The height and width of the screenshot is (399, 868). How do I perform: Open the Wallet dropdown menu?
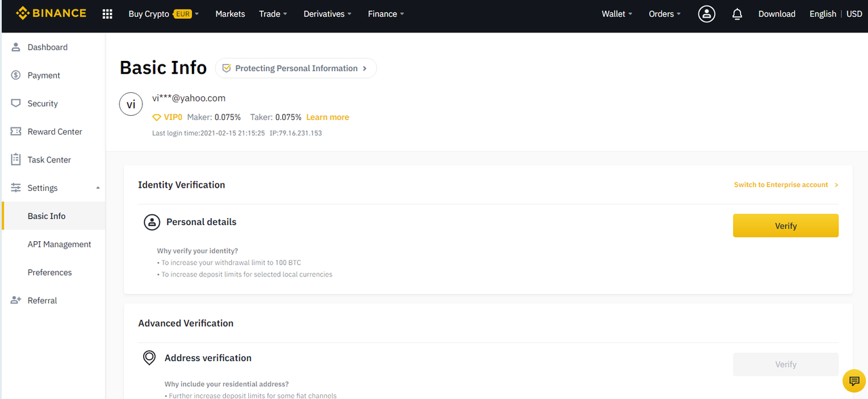click(616, 14)
